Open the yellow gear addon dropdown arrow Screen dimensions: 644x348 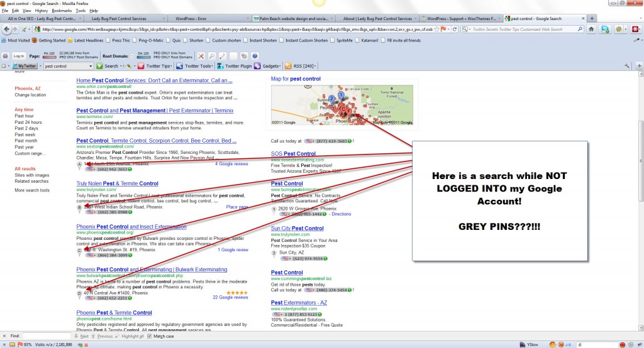625,29
